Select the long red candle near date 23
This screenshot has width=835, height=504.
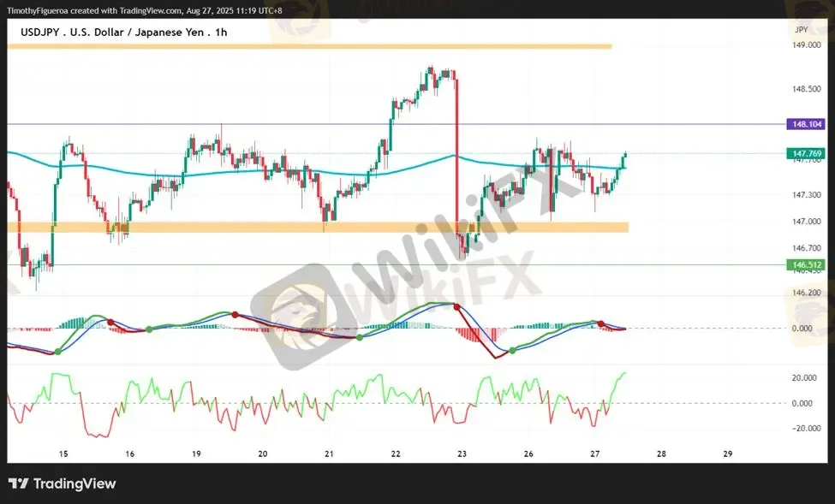(456, 151)
